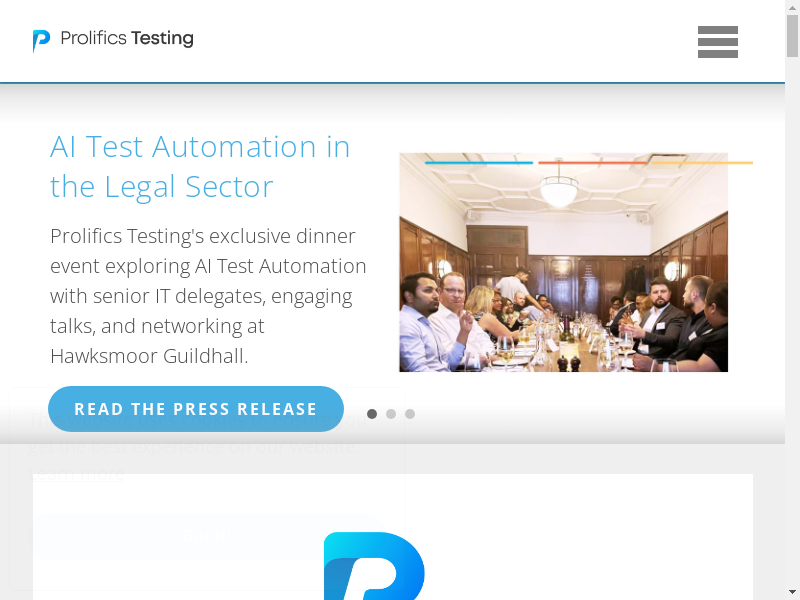Dismiss cookie banner with faded Got it button
The image size is (800, 600).
pyautogui.click(x=207, y=536)
